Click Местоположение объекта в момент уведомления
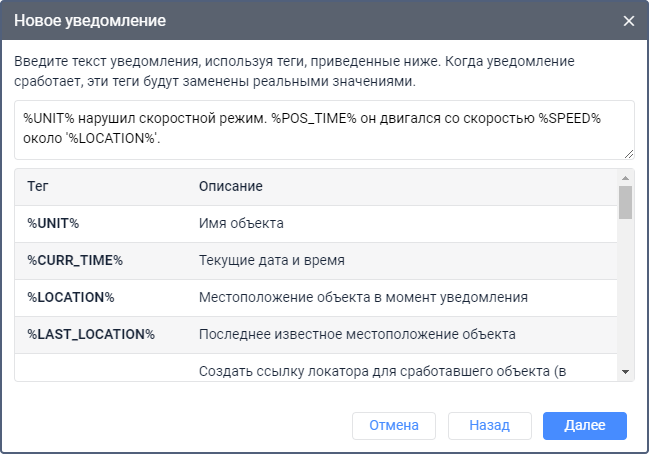This screenshot has height=454, width=649. click(363, 297)
